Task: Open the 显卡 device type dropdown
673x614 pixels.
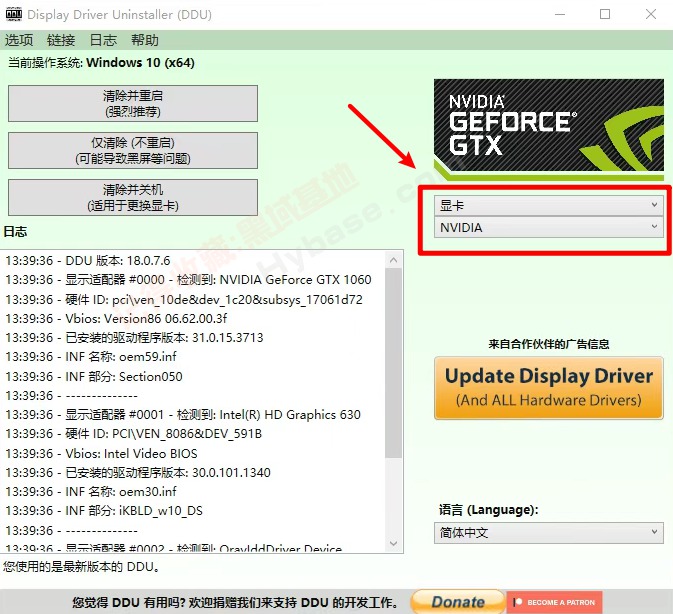Action: (x=549, y=205)
